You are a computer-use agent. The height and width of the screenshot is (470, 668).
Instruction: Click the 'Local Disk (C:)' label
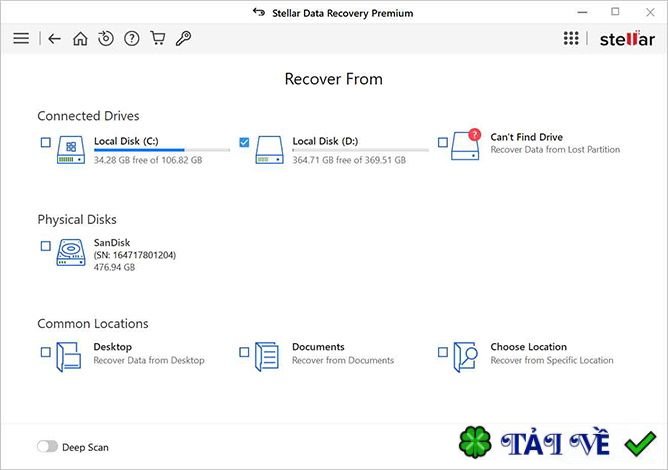[126, 141]
